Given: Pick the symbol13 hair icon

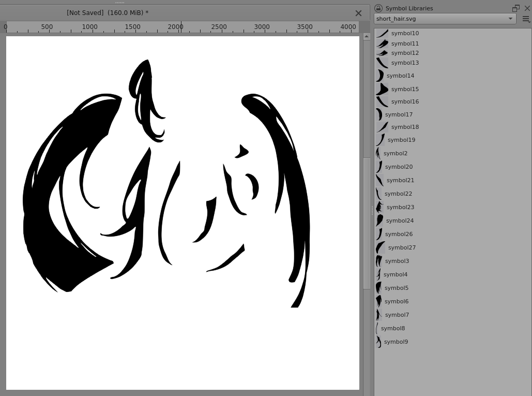Looking at the screenshot, I should (x=382, y=63).
